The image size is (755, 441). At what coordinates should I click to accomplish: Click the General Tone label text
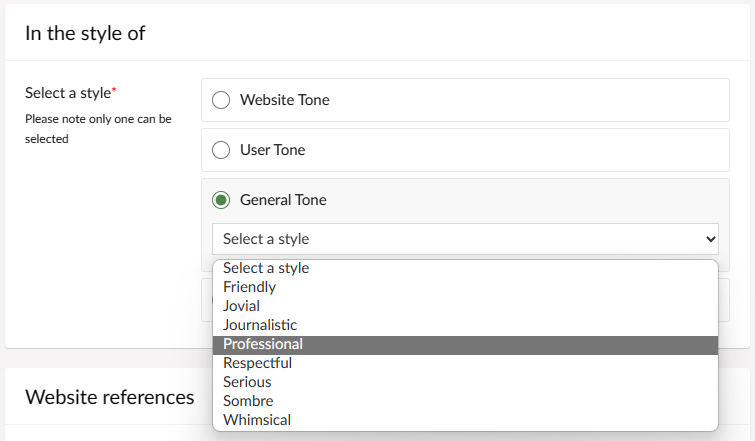283,200
